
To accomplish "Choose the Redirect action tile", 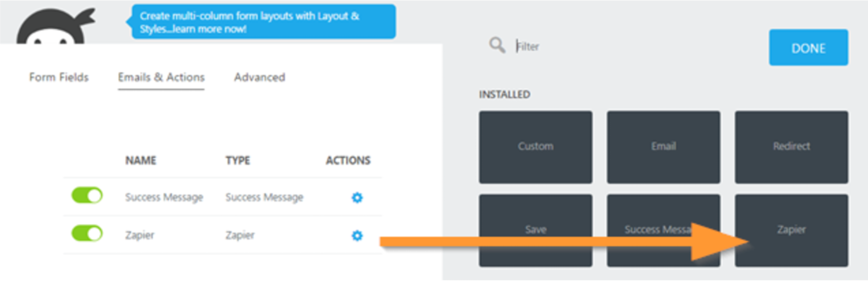I will click(x=791, y=147).
